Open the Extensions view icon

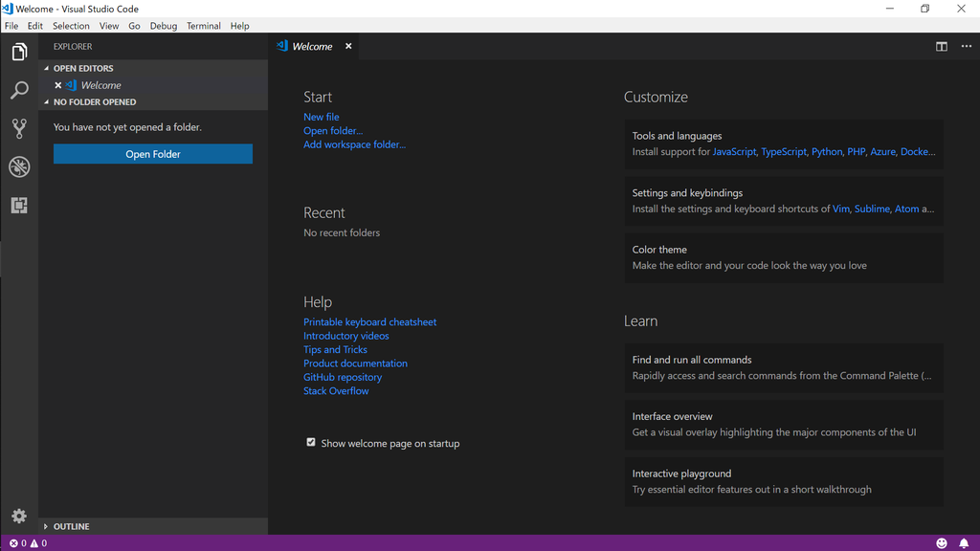19,206
